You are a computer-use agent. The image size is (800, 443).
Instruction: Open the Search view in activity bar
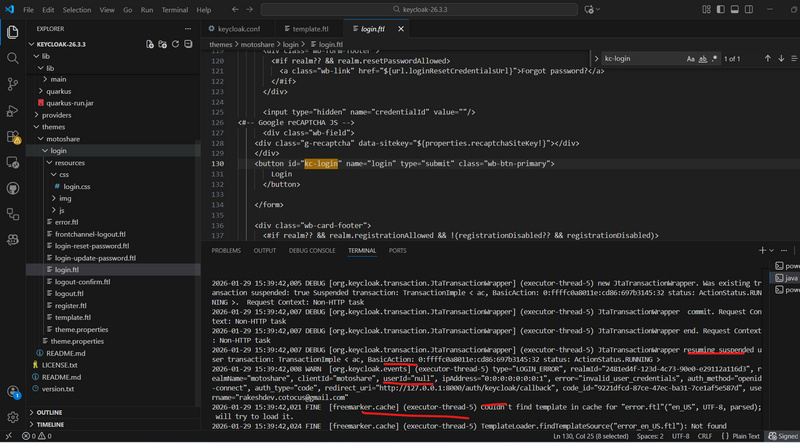[x=13, y=58]
